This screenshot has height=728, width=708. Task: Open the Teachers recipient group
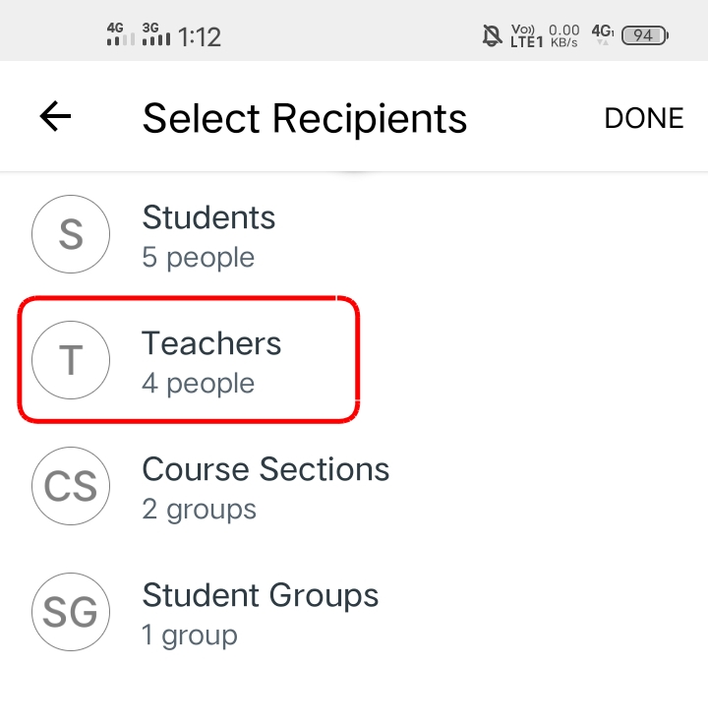(211, 343)
